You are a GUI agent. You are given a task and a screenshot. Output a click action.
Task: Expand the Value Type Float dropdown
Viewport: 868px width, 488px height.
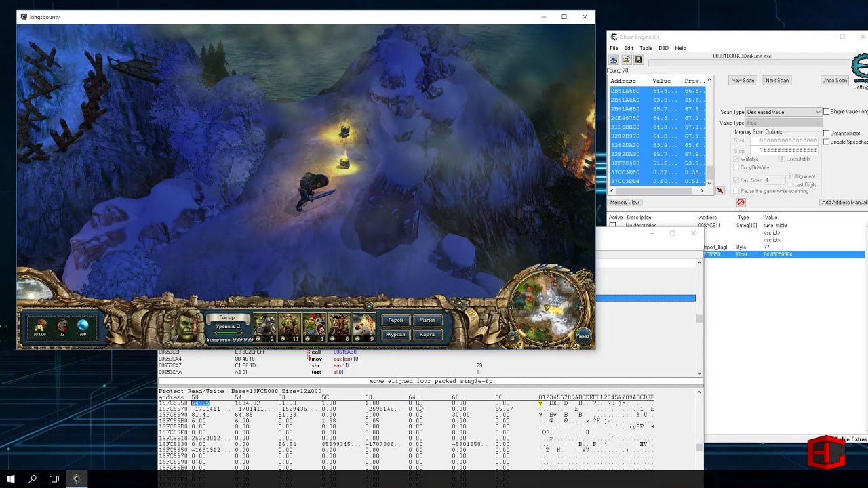(x=783, y=123)
